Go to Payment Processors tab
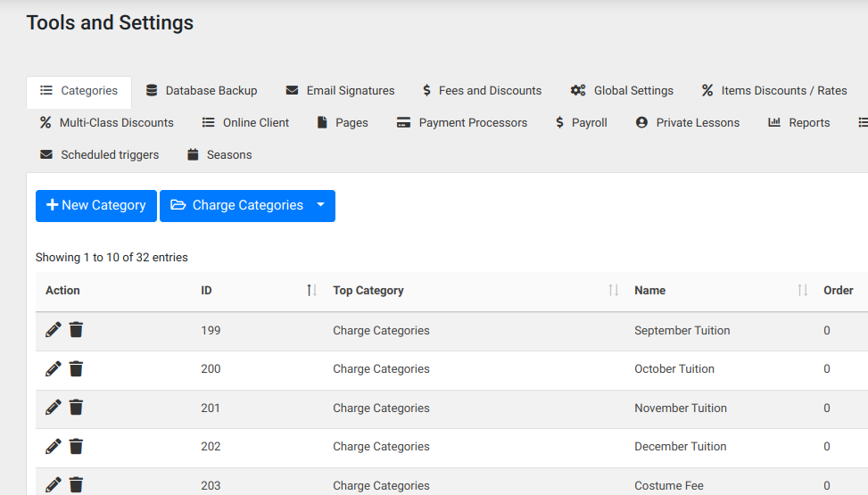868x495 pixels. (462, 123)
